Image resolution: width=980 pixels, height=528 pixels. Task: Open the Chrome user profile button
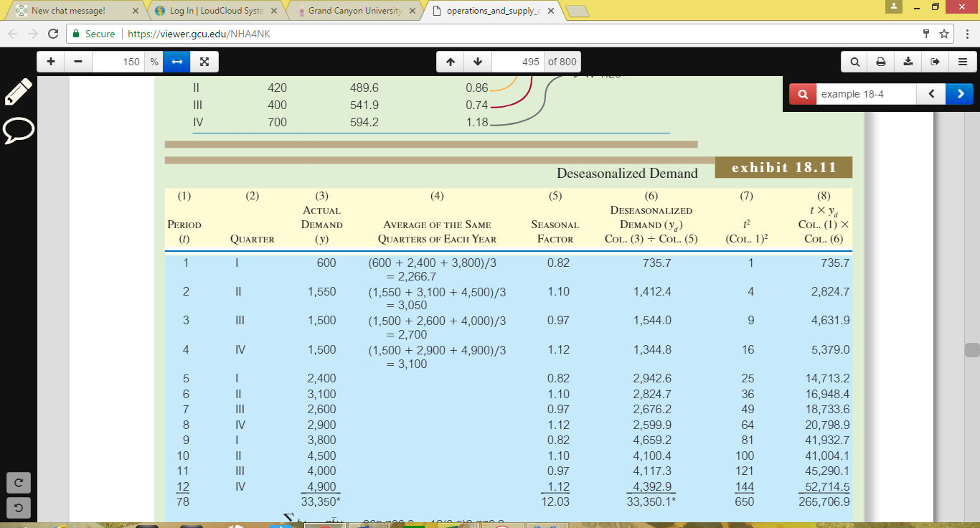click(893, 6)
